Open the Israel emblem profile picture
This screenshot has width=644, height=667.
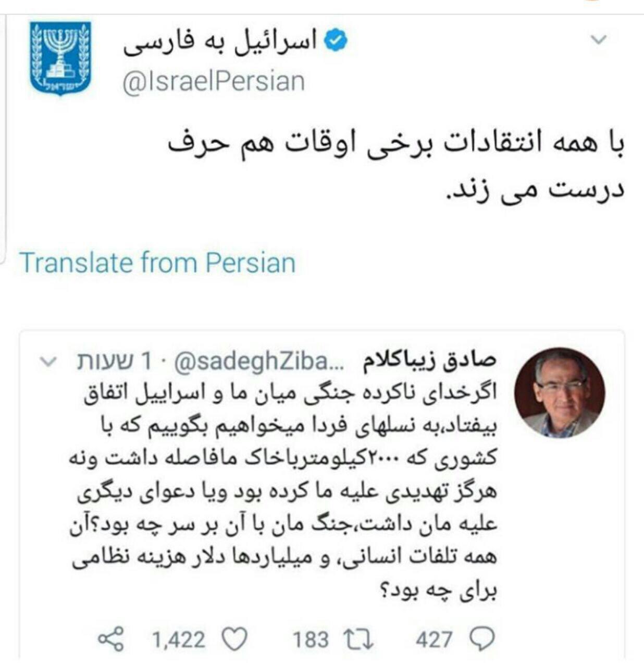point(60,58)
